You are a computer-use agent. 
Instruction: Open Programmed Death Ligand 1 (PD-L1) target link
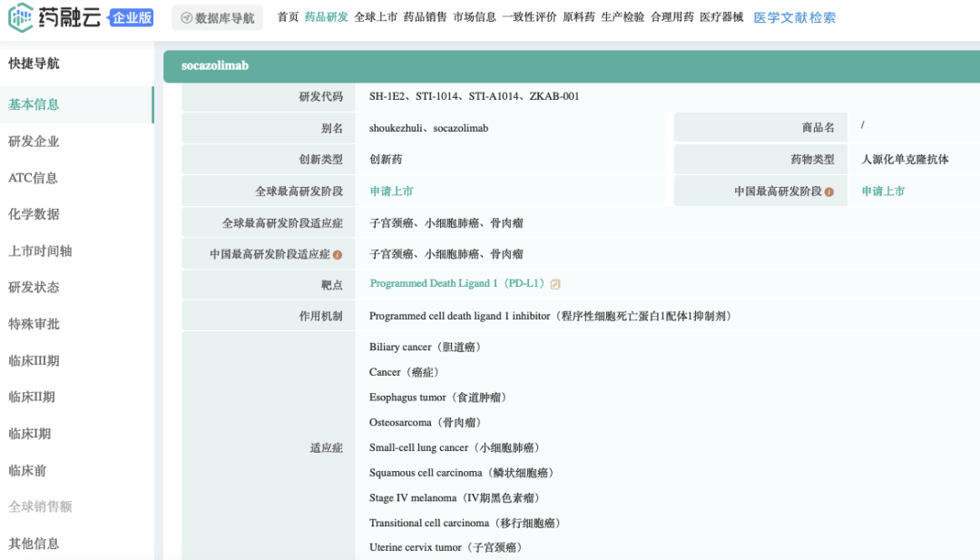tap(456, 284)
